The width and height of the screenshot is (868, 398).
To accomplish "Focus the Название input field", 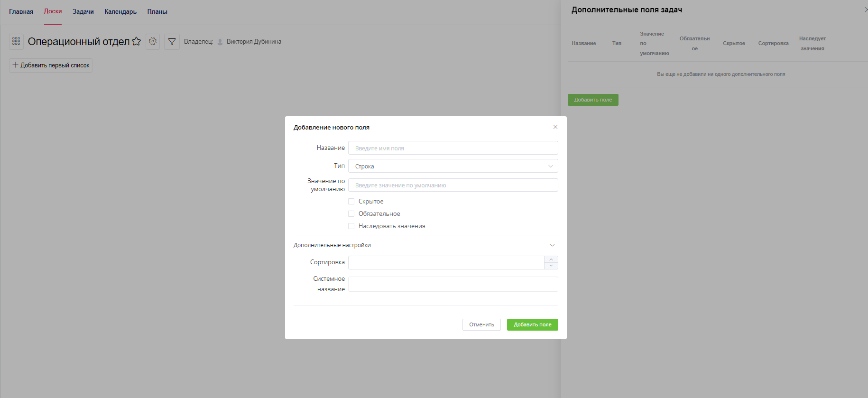I will click(453, 148).
